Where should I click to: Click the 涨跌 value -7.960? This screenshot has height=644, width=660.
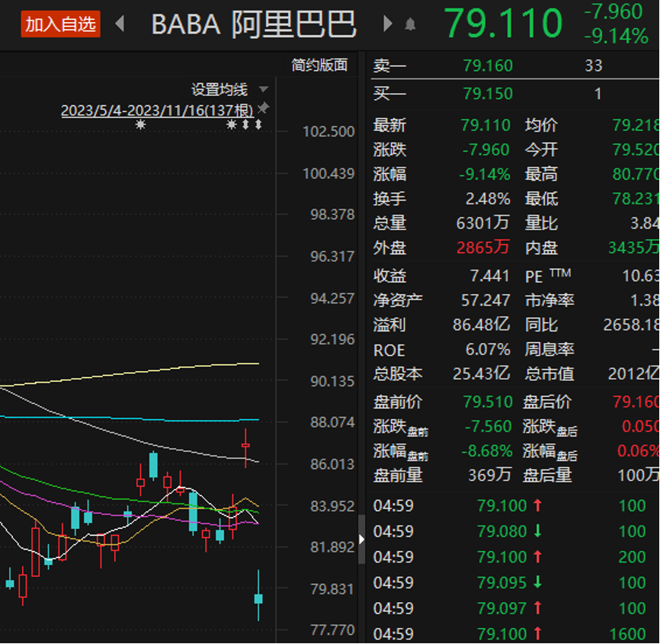[486, 150]
